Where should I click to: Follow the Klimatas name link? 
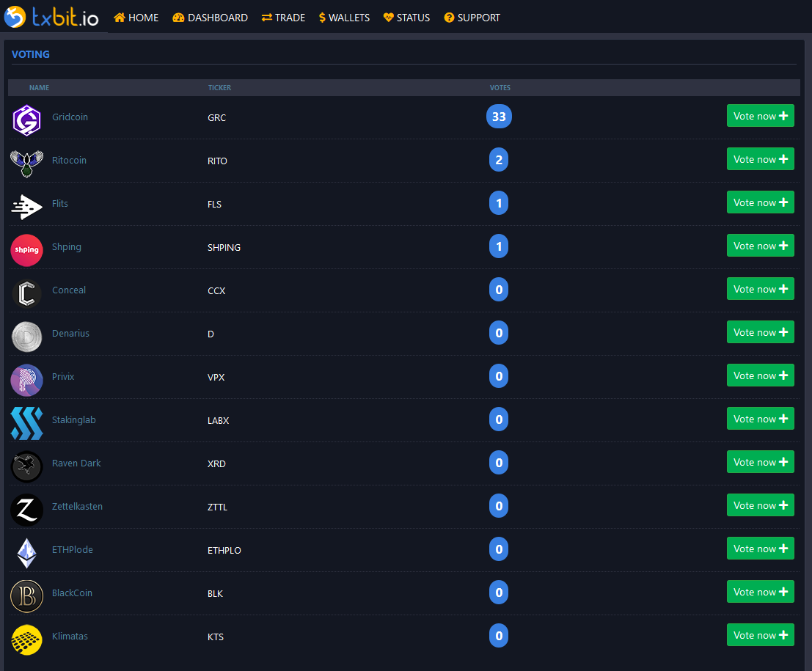coord(70,636)
